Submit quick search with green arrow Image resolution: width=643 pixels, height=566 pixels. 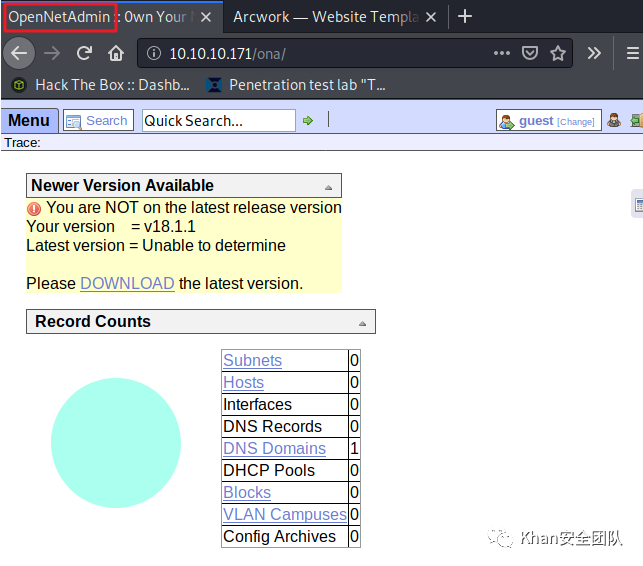308,121
